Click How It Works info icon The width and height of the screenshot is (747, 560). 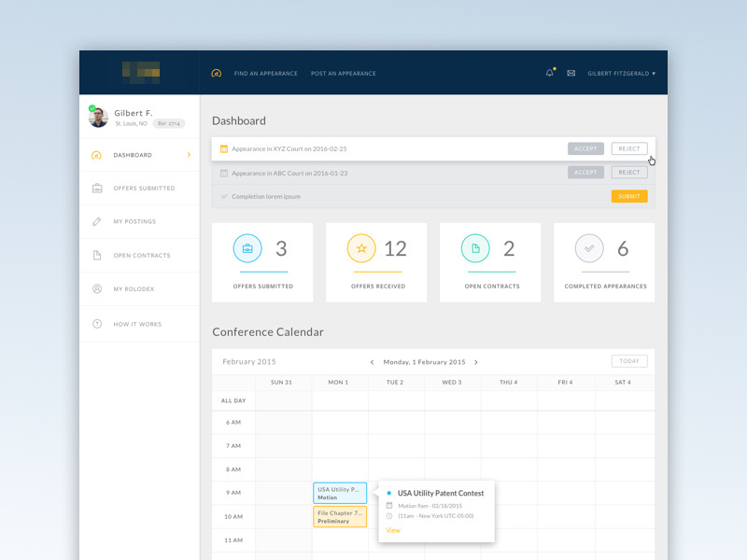coord(97,324)
